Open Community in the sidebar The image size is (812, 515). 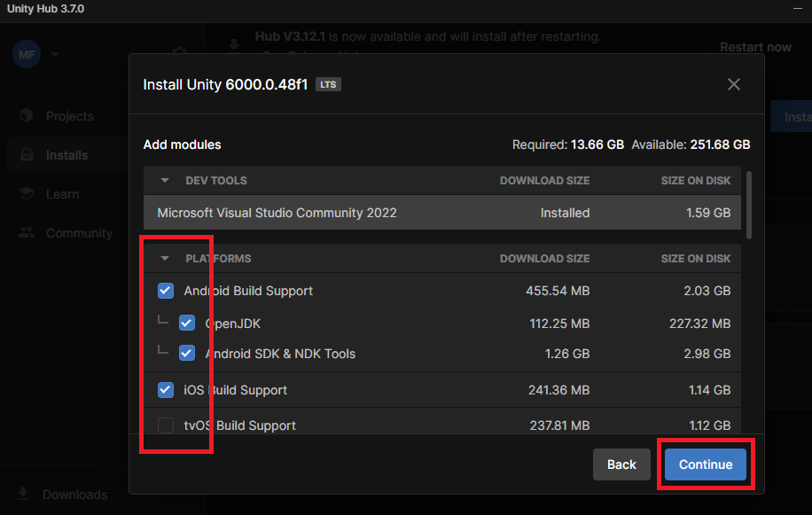[x=79, y=233]
